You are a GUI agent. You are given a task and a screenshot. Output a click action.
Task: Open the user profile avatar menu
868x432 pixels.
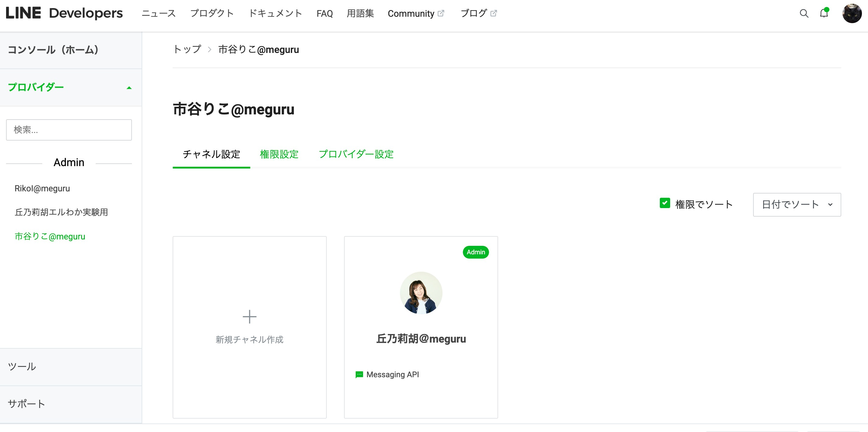[852, 13]
